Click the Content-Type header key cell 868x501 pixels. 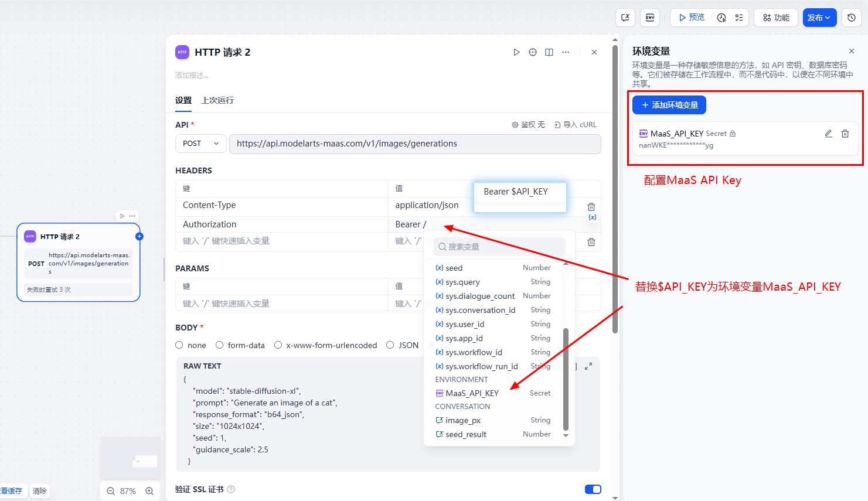click(281, 205)
